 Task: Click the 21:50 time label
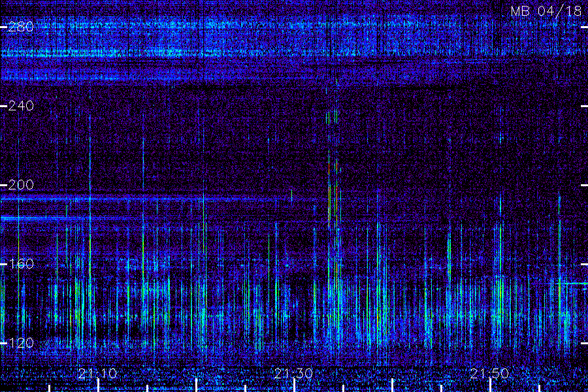tap(489, 374)
